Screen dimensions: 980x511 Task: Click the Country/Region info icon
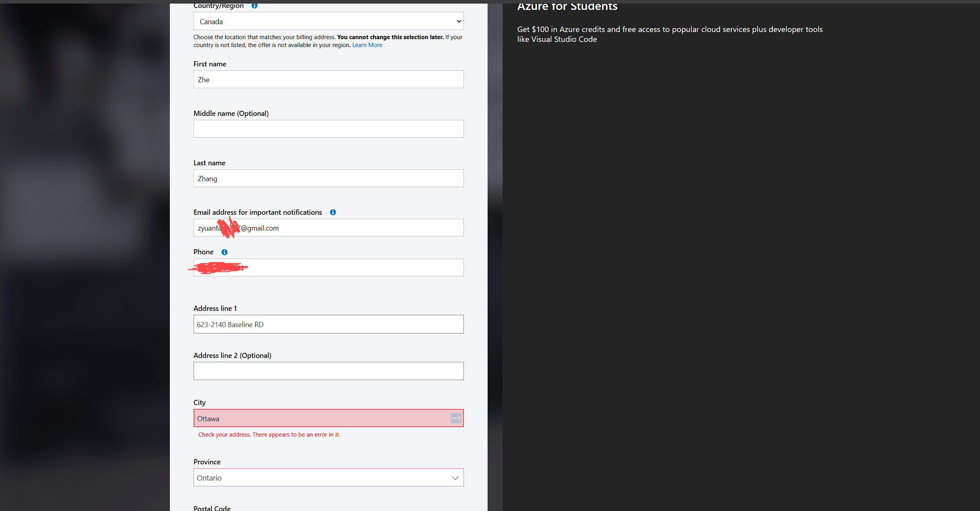(254, 6)
